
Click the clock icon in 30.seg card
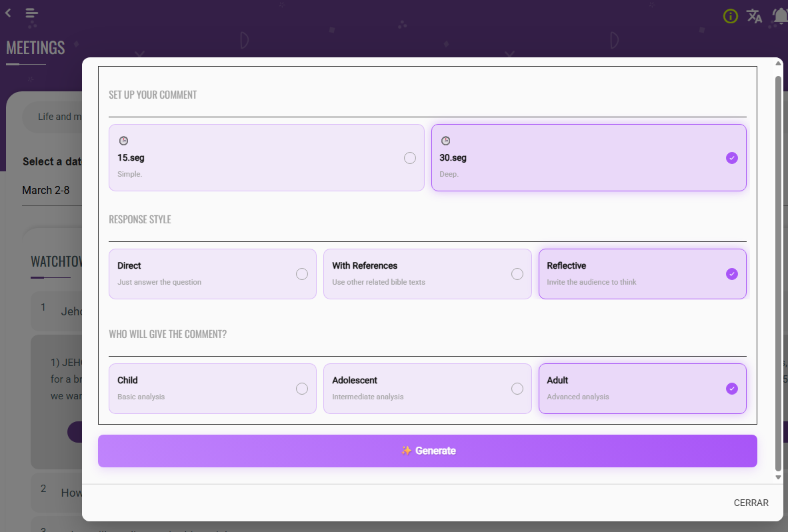click(x=445, y=141)
